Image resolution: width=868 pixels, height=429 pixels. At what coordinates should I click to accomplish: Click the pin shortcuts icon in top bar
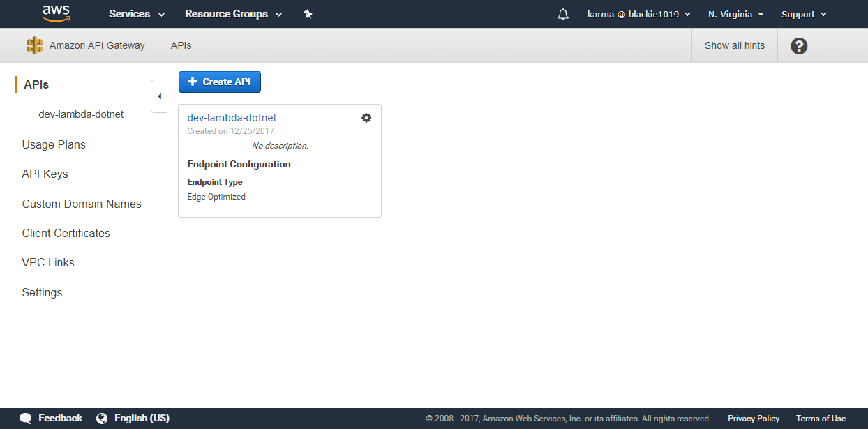pos(308,14)
